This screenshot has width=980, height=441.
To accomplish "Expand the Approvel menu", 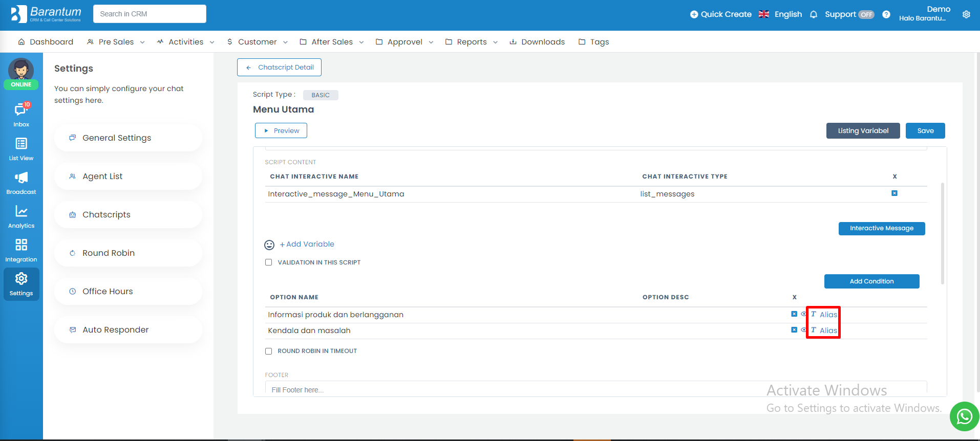I will [x=404, y=42].
